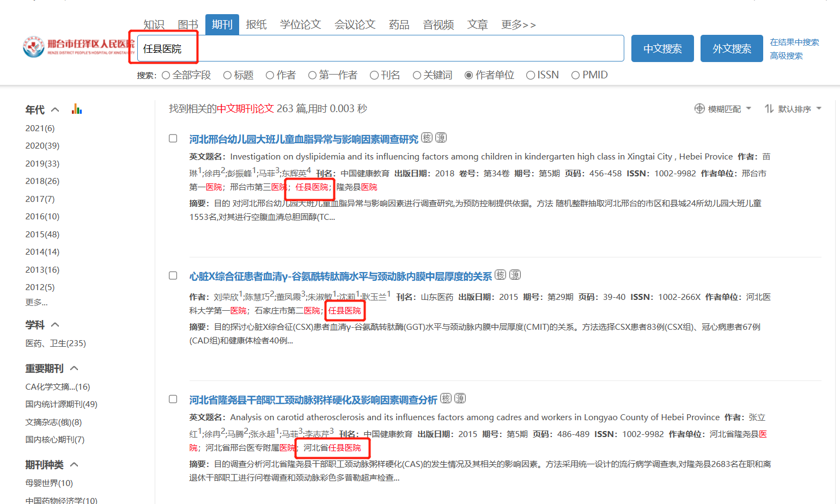
Task: Open article 河北省隆尧县干部职工颈动脉 title
Action: [313, 399]
